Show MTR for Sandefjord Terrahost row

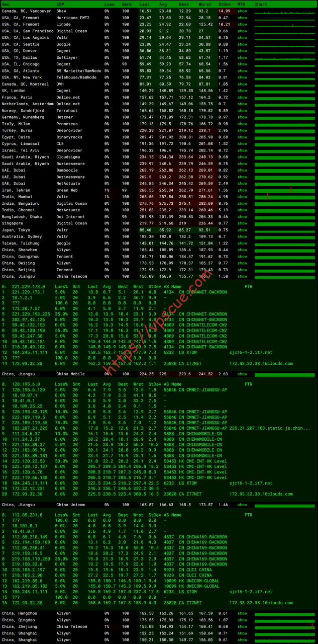[242, 110]
